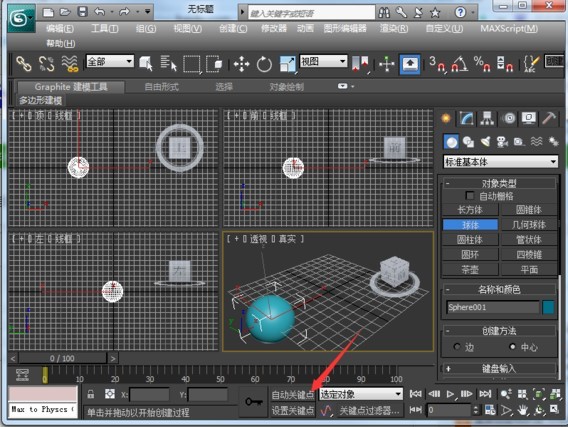Click the 平面 object button

(x=529, y=270)
